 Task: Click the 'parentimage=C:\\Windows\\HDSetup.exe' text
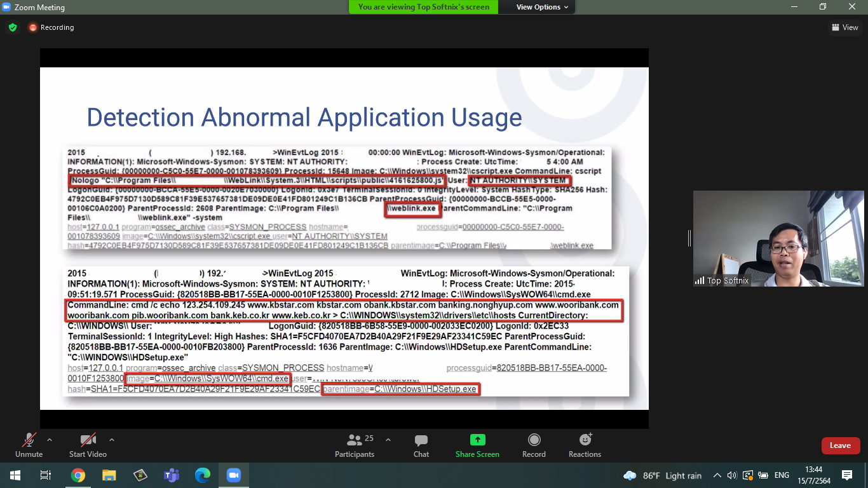coord(400,389)
